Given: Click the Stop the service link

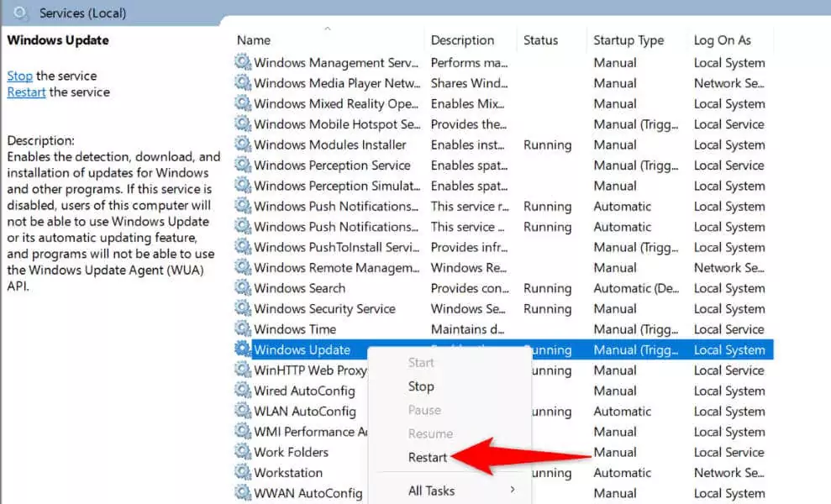Looking at the screenshot, I should (x=19, y=76).
